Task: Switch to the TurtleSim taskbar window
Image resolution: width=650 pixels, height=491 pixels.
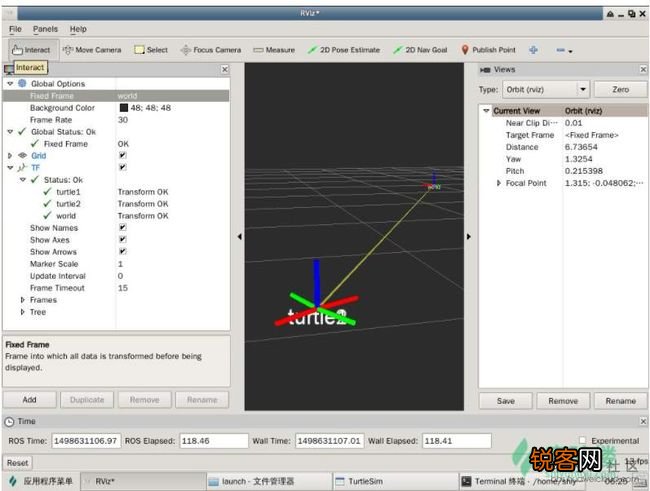Action: point(395,481)
